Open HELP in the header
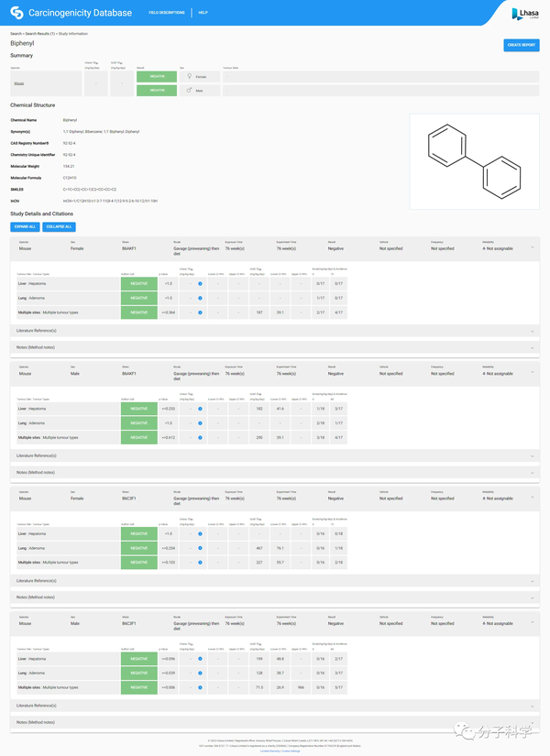The image size is (550, 756). [x=203, y=13]
